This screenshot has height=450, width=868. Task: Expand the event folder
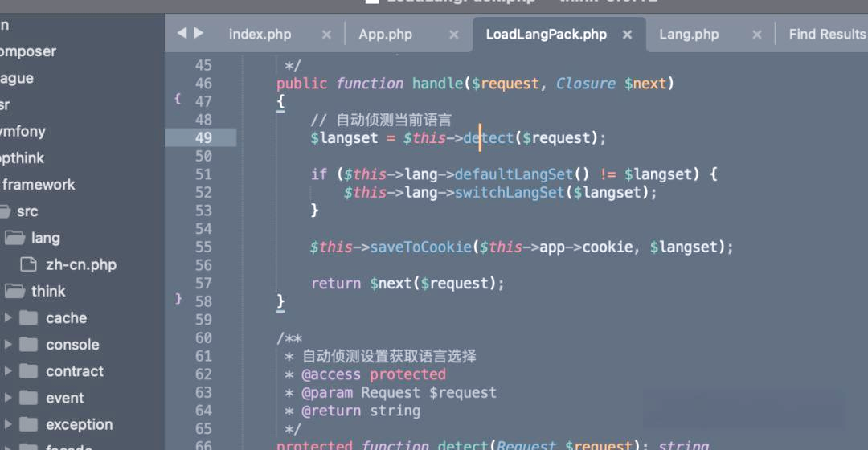(x=8, y=398)
